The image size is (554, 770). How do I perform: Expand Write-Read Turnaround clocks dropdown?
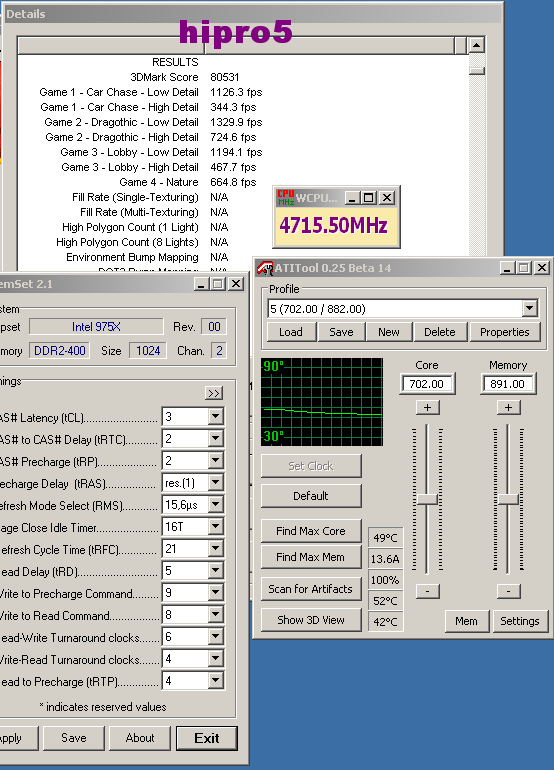(215, 659)
